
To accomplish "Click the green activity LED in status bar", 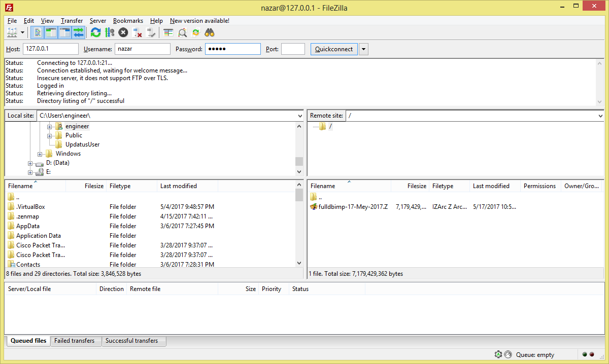I will coord(585,354).
